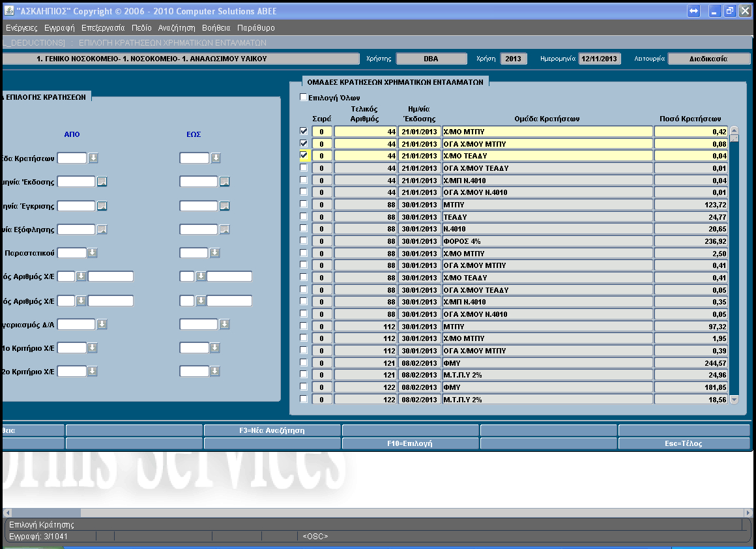The height and width of the screenshot is (549, 756).
Task: Check the Χ/ΜΠ Ν.4010 0,04 row checkbox
Action: (303, 180)
